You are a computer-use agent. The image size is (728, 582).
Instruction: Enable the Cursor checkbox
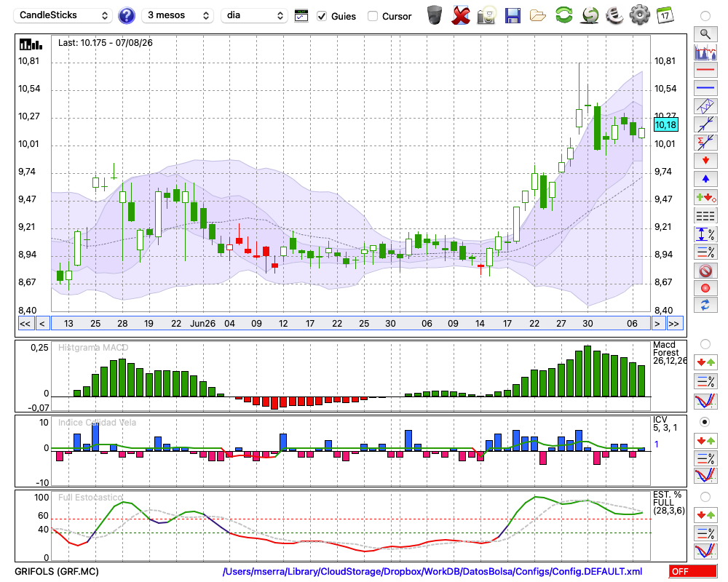coord(372,16)
